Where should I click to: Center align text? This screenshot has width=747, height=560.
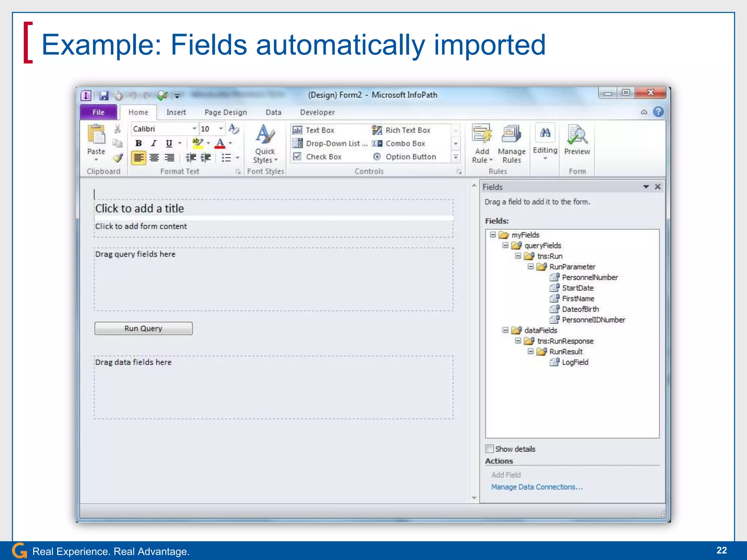tap(154, 157)
